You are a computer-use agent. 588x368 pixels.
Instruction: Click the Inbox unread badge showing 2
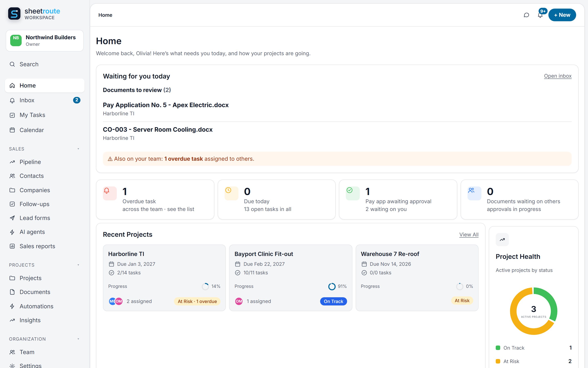pyautogui.click(x=77, y=100)
